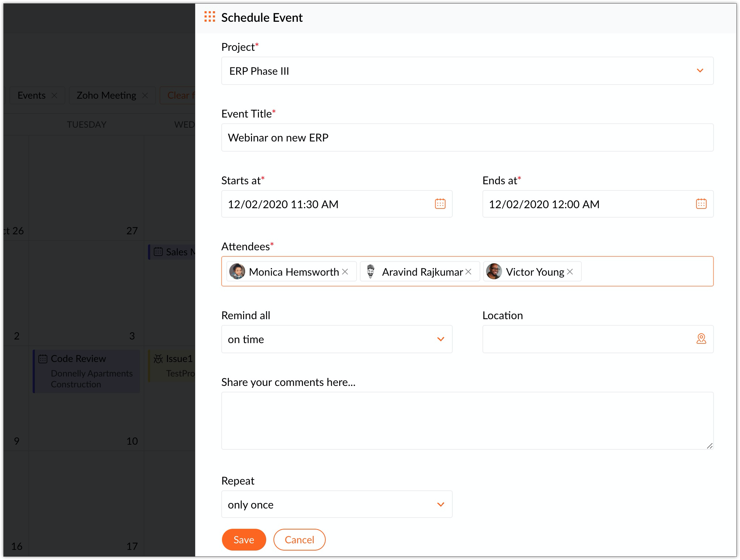Click inside the comments text area

coord(467,421)
